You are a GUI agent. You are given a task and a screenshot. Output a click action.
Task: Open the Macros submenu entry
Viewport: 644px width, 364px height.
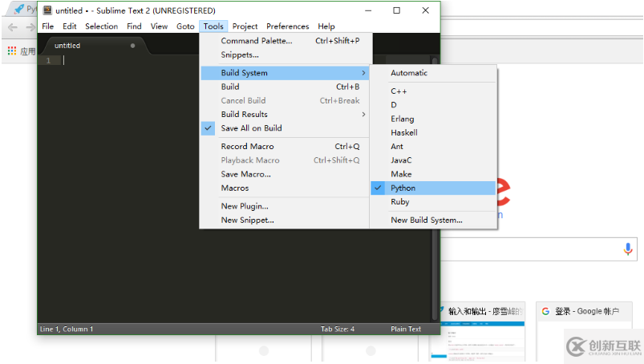click(x=285, y=188)
